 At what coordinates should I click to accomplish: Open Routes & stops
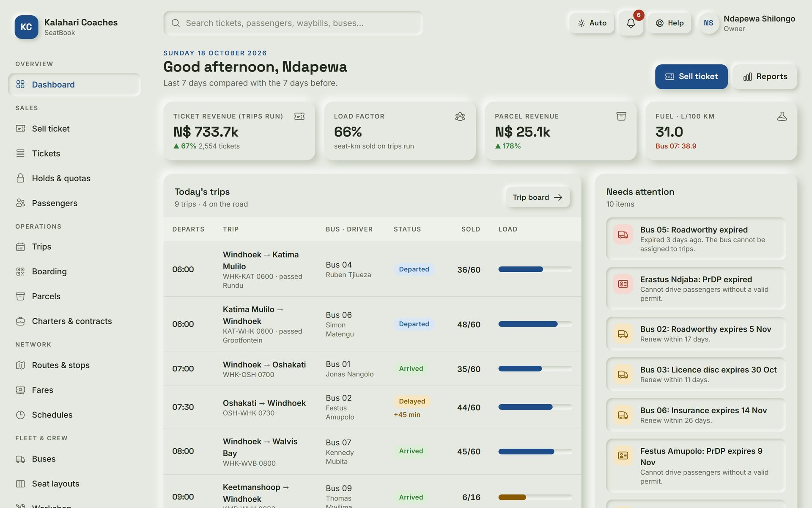click(74, 365)
